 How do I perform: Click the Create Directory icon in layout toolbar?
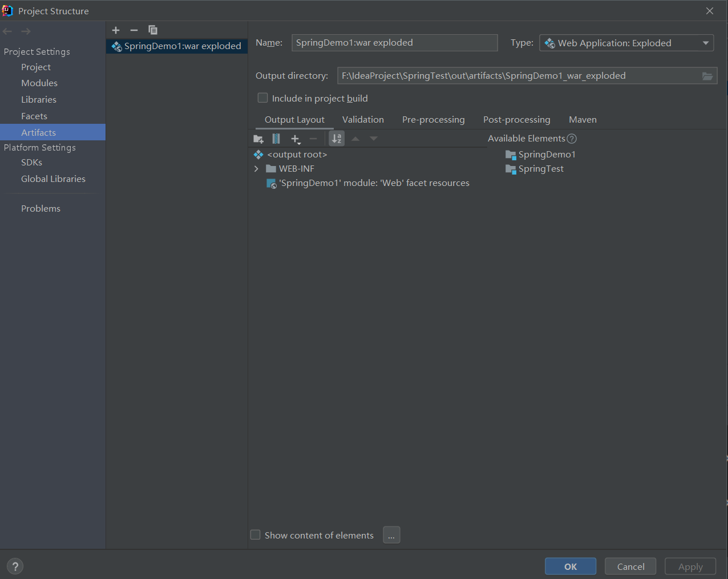(258, 139)
